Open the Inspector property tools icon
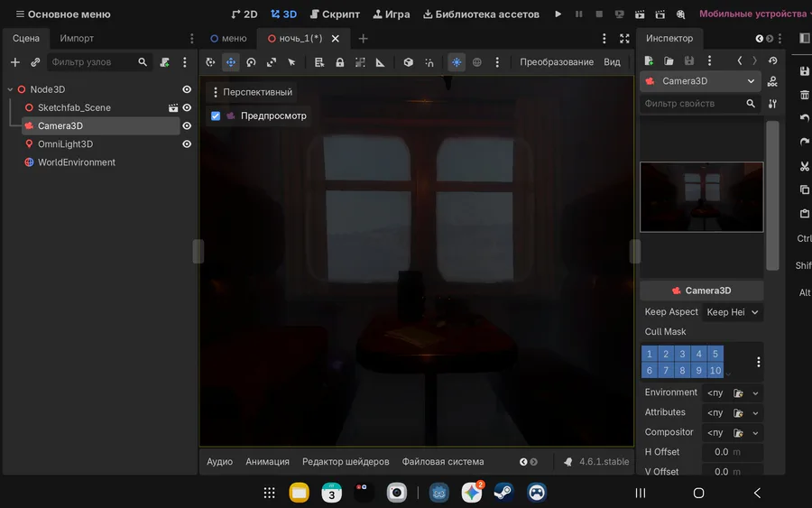The height and width of the screenshot is (508, 812). (x=772, y=104)
